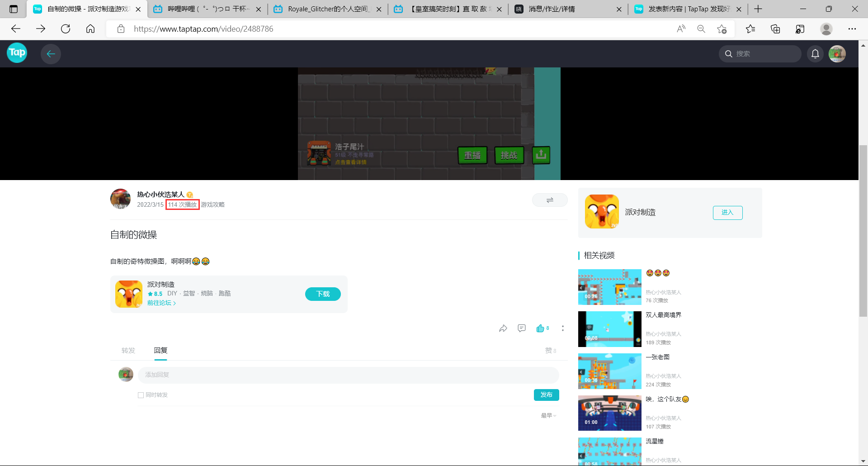This screenshot has width=868, height=466.
Task: Switch to Royale_Glitcher的个人空间 tab
Action: click(x=328, y=9)
